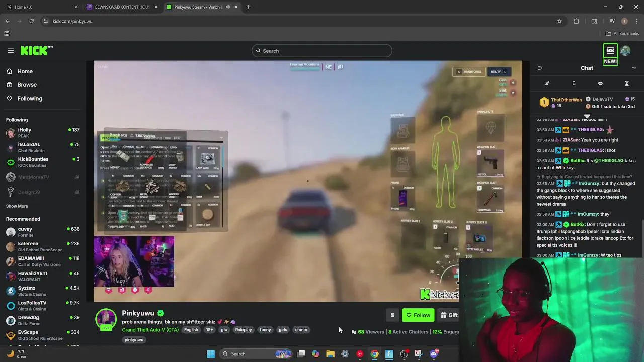
Task: Select the funny tag
Action: tap(265, 330)
